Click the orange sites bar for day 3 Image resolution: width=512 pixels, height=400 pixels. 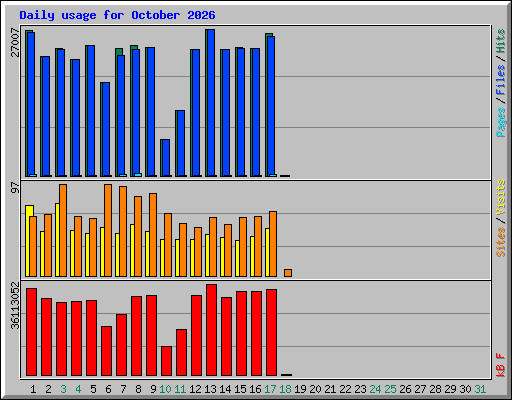[x=63, y=230]
